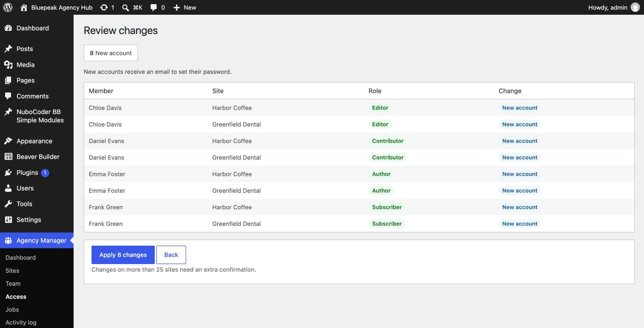
Task: Click Chloe Davis in the Harbor Coffee row
Action: click(x=105, y=108)
